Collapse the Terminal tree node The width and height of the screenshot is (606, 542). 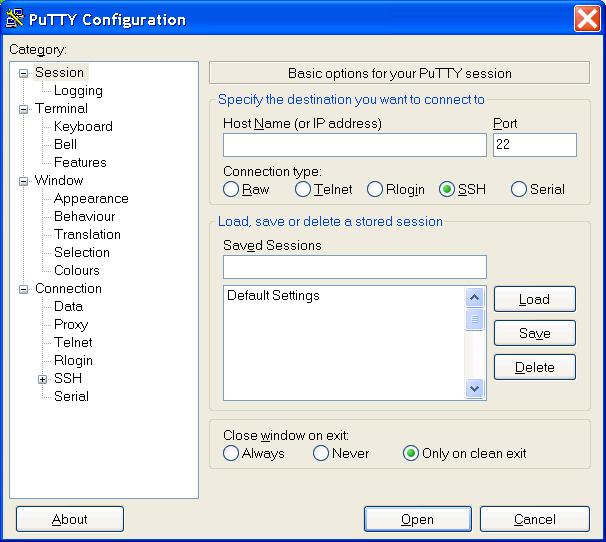point(24,109)
